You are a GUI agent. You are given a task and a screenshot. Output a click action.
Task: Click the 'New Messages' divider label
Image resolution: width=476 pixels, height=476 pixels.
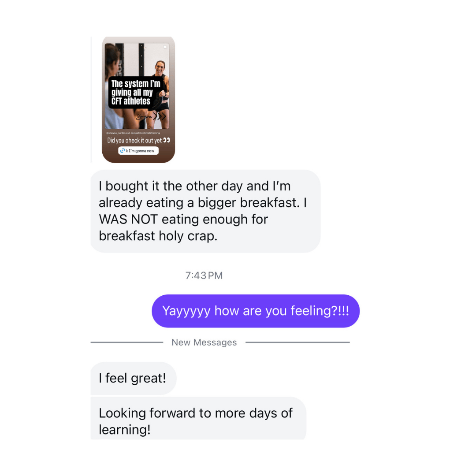point(204,342)
